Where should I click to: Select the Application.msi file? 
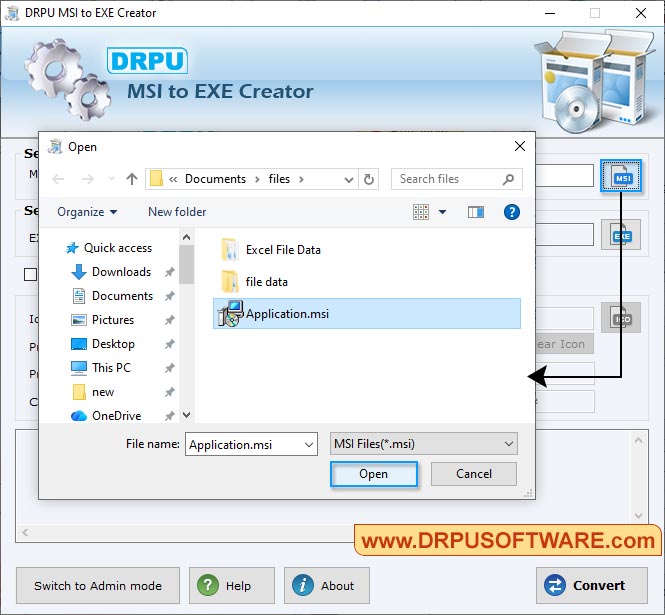pos(287,314)
